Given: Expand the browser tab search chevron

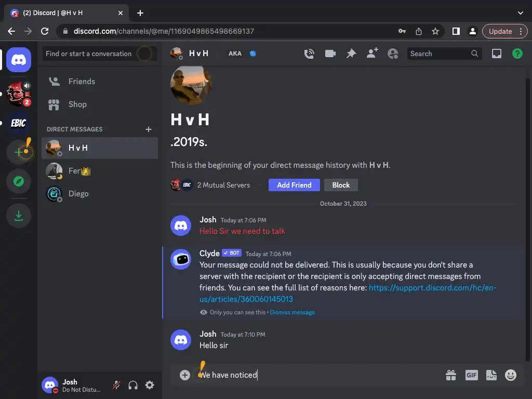Looking at the screenshot, I should (521, 13).
